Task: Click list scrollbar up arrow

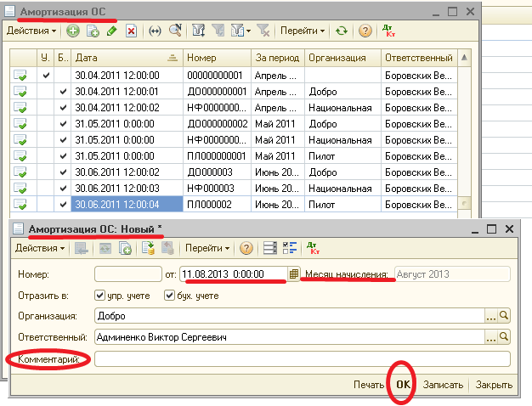Action: pos(464,58)
